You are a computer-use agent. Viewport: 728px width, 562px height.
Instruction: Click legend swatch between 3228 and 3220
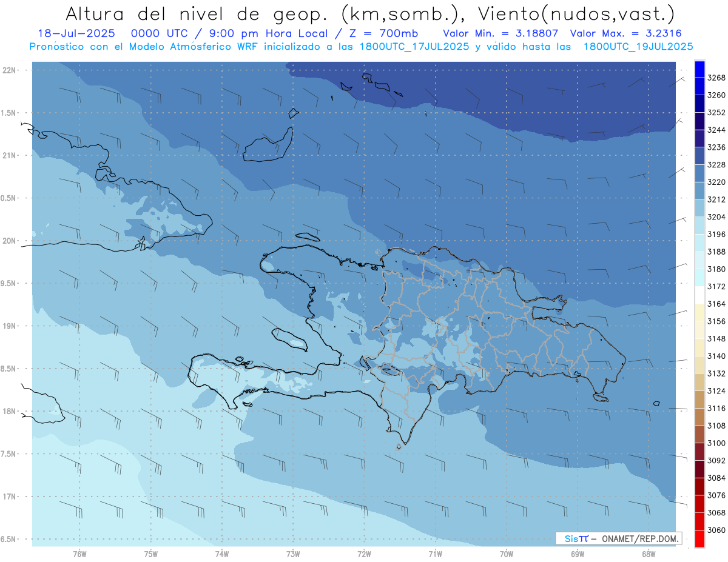tap(699, 173)
